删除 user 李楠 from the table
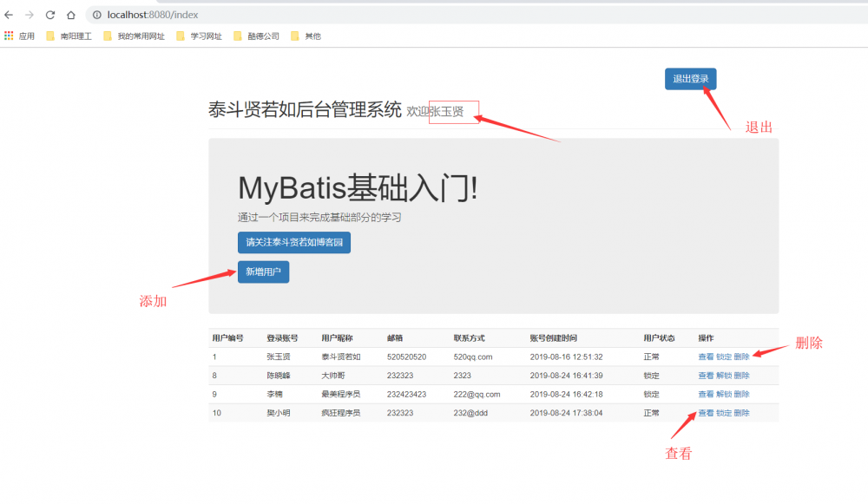This screenshot has height=504, width=868. point(742,394)
